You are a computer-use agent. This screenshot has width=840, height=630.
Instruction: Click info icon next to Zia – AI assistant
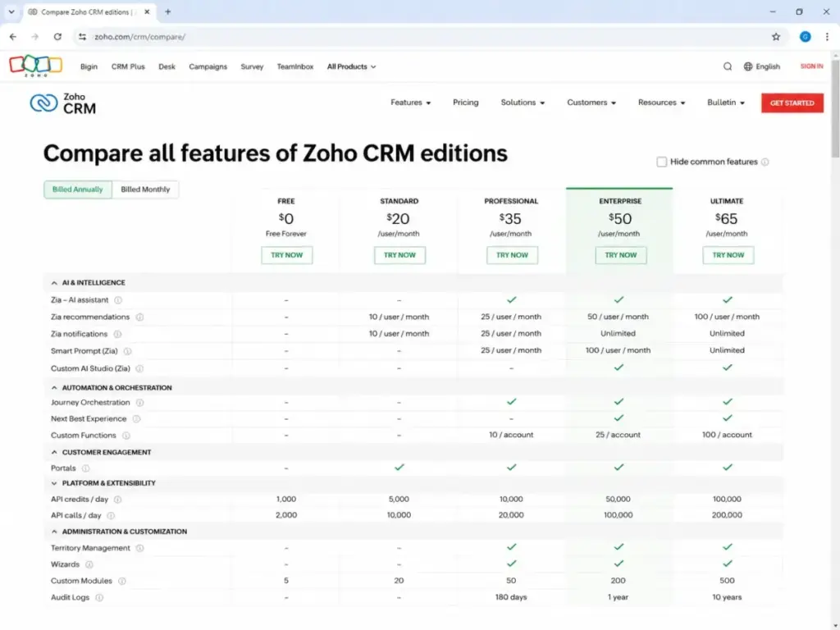[x=118, y=300]
